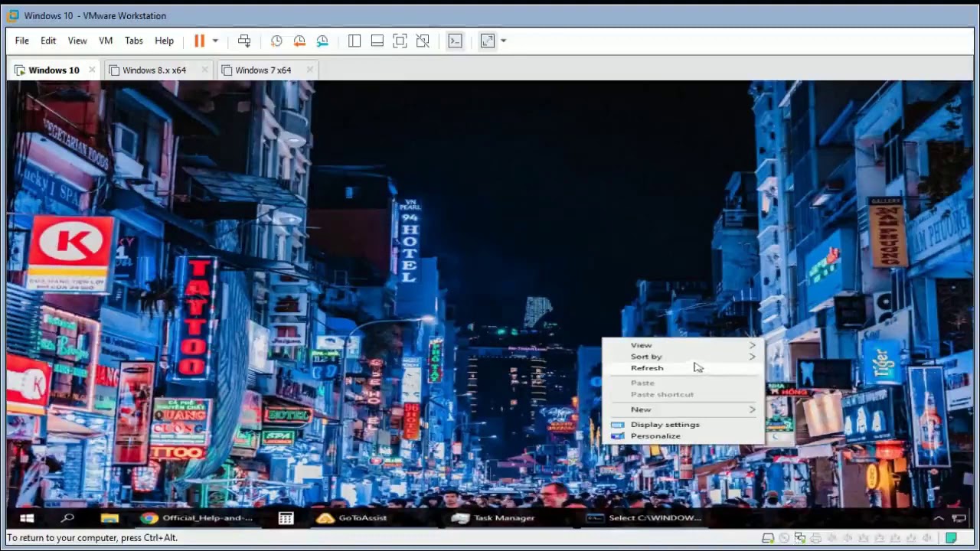980x551 pixels.
Task: Revert the VM to its previous snapshot
Action: pos(299,41)
